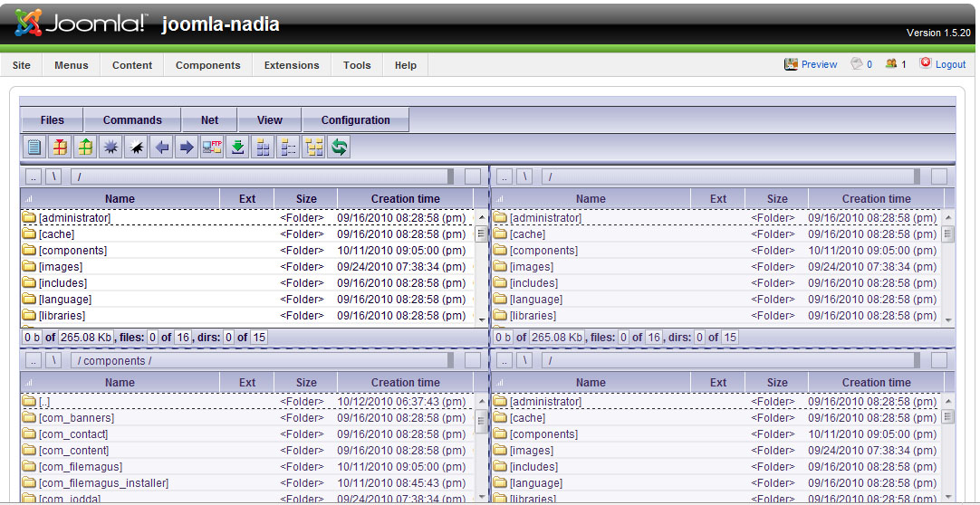Open the Commands menu of file manager
The height and width of the screenshot is (505, 980).
[132, 119]
